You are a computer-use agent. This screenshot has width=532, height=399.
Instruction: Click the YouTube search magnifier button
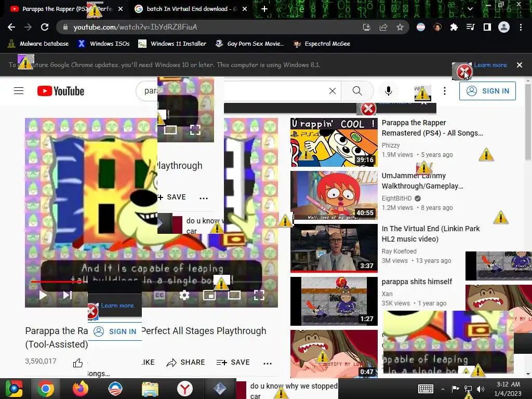pos(357,91)
